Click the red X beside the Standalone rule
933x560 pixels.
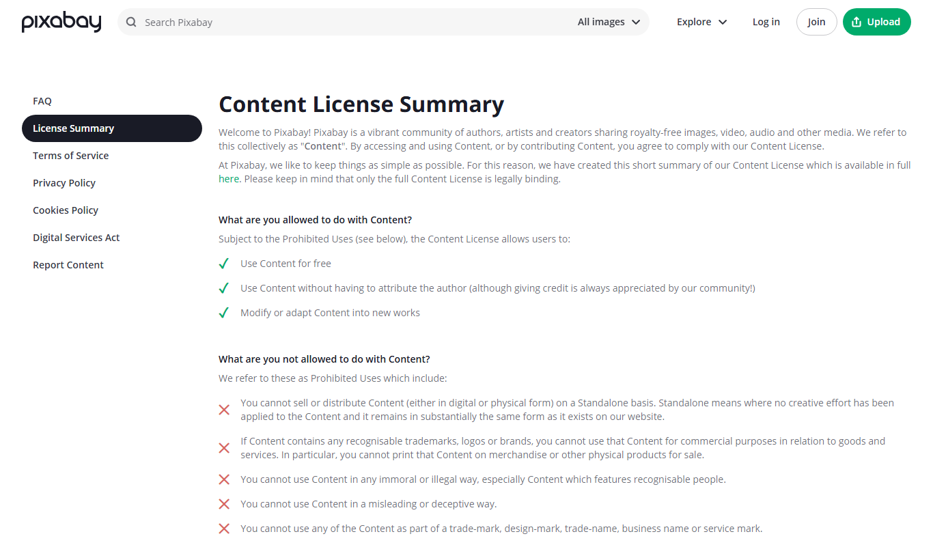pyautogui.click(x=224, y=410)
